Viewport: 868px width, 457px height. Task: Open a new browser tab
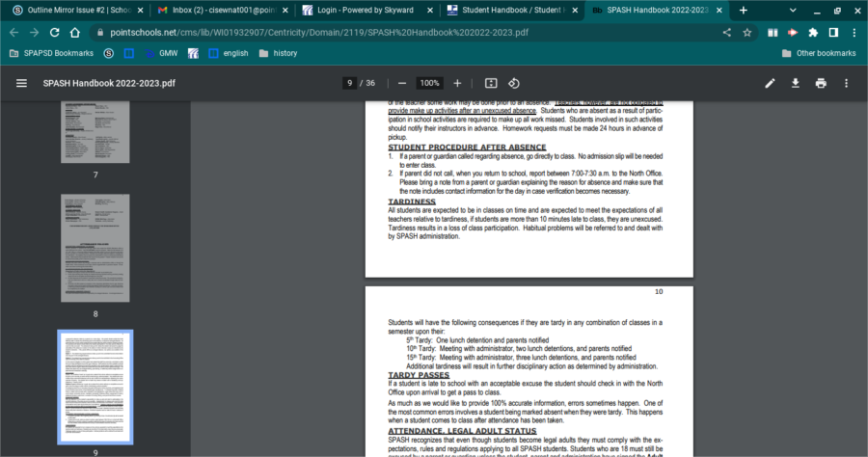pos(744,10)
